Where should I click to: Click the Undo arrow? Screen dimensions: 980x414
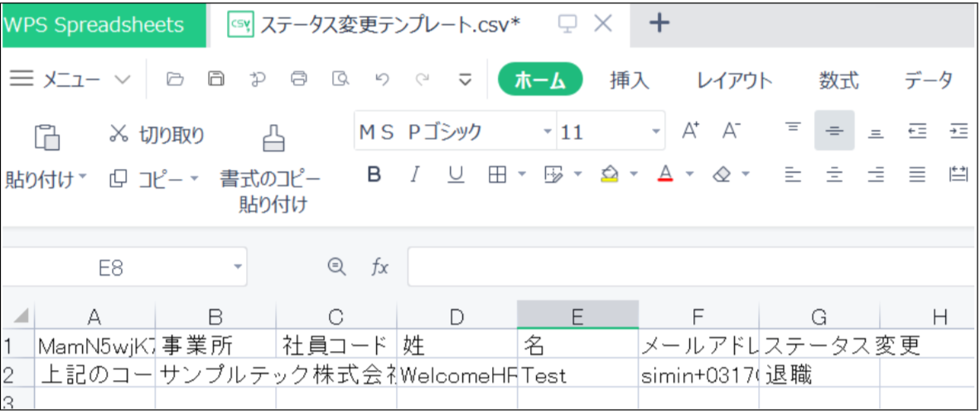coord(382,79)
